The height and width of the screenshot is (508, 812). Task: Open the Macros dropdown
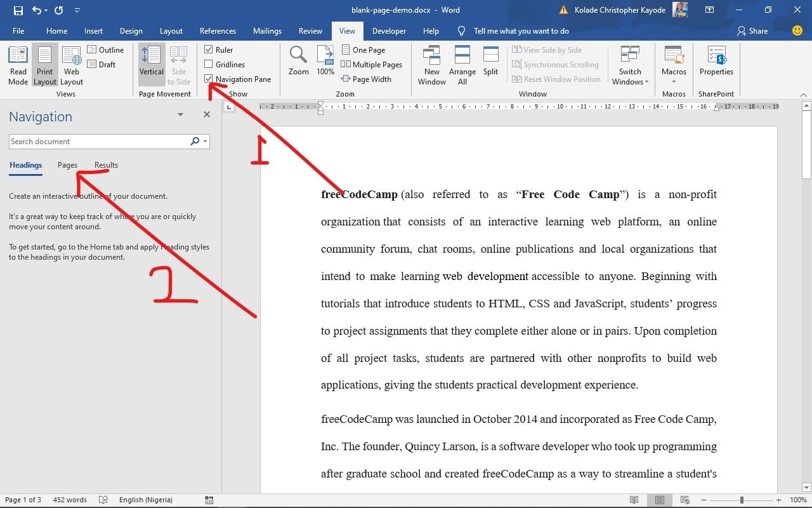673,63
